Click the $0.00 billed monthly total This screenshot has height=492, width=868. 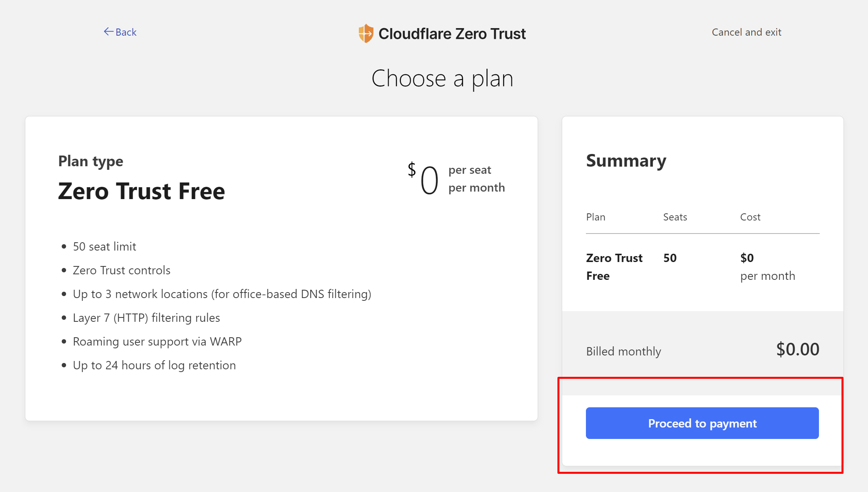pyautogui.click(x=797, y=350)
